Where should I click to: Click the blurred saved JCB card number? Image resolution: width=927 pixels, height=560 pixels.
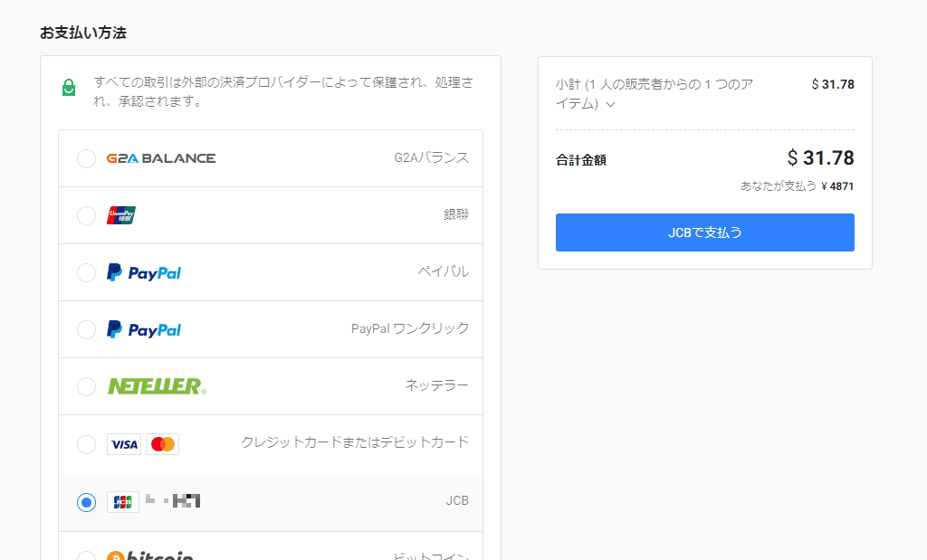[173, 501]
